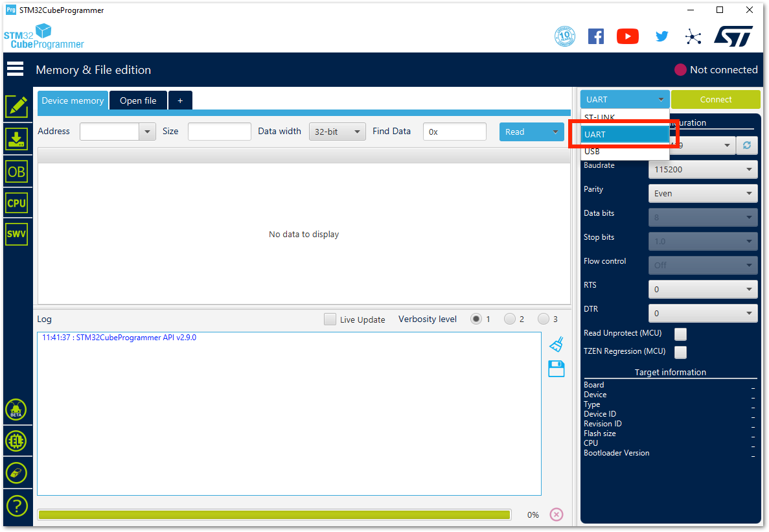Open the Baudrate 115200 dropdown
This screenshot has height=532, width=769.
pyautogui.click(x=703, y=170)
